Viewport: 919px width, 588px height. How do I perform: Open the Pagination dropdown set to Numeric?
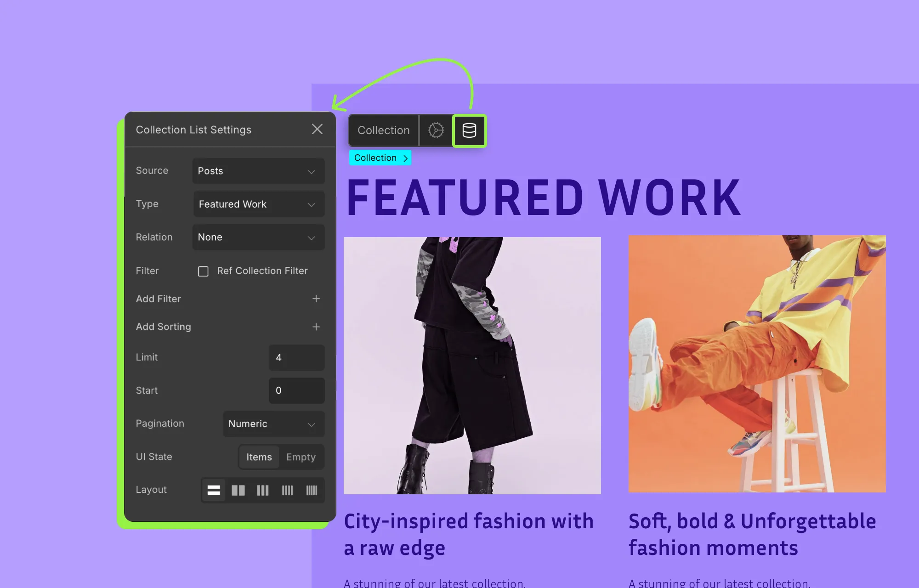click(274, 424)
